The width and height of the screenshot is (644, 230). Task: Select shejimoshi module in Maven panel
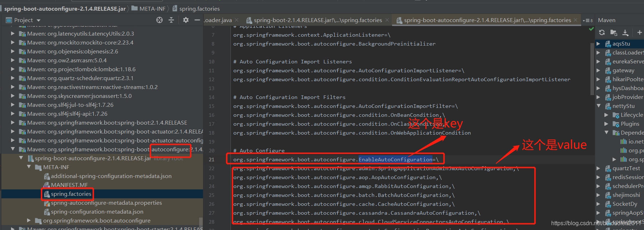coord(626,195)
